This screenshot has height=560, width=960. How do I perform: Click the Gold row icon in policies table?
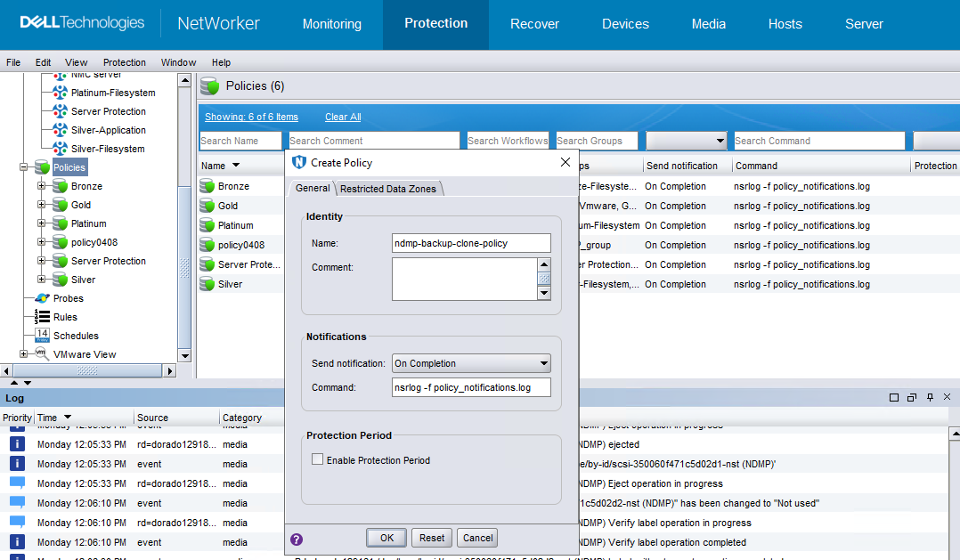pyautogui.click(x=207, y=206)
